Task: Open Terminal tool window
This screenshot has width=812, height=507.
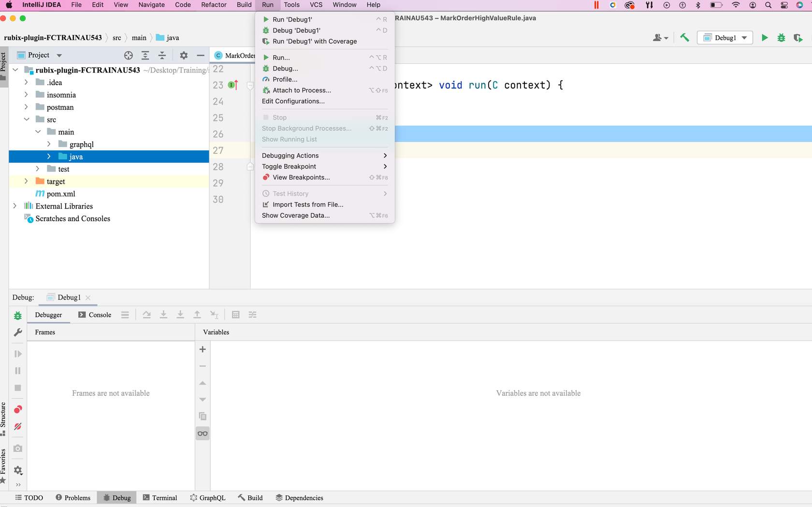Action: (160, 498)
